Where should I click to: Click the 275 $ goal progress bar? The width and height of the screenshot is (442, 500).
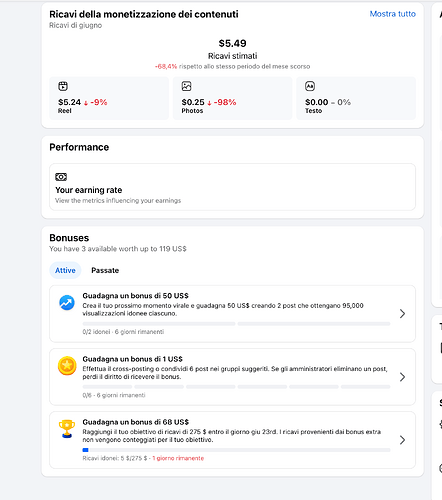[x=236, y=450]
